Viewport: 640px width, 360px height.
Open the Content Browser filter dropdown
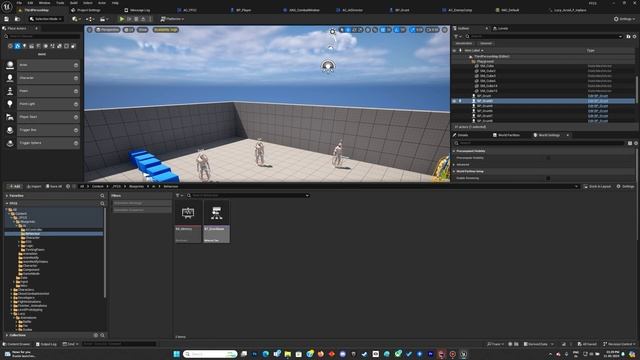click(179, 196)
